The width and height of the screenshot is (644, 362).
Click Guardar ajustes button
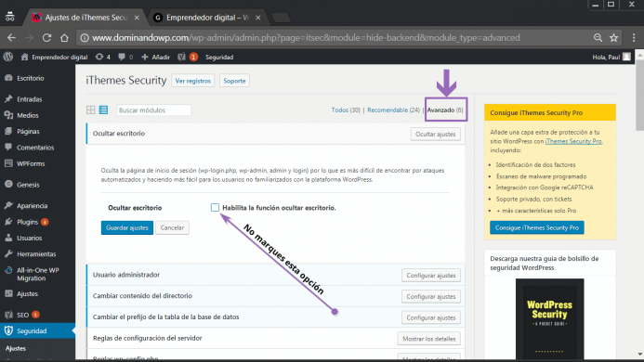pyautogui.click(x=127, y=227)
